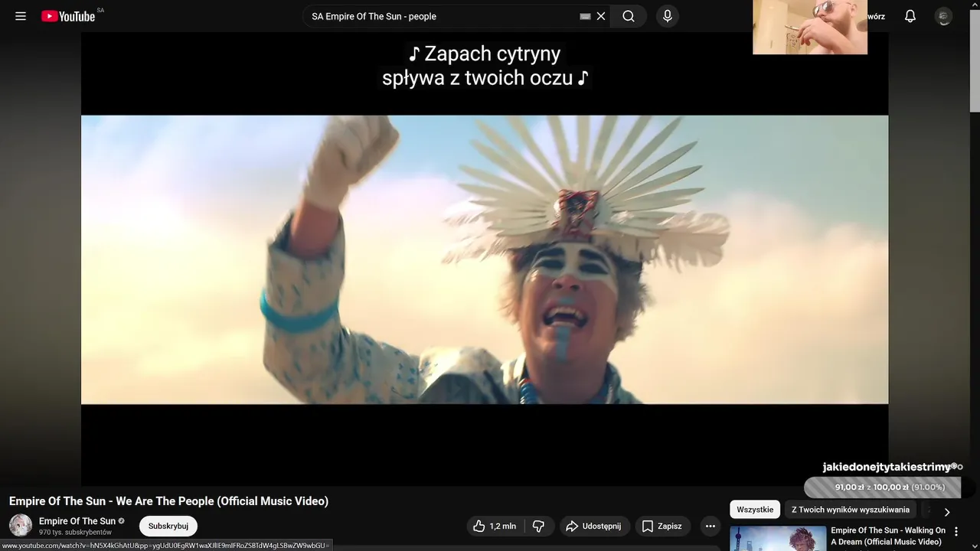
Task: Go to YouTube home via logo
Action: tap(68, 16)
